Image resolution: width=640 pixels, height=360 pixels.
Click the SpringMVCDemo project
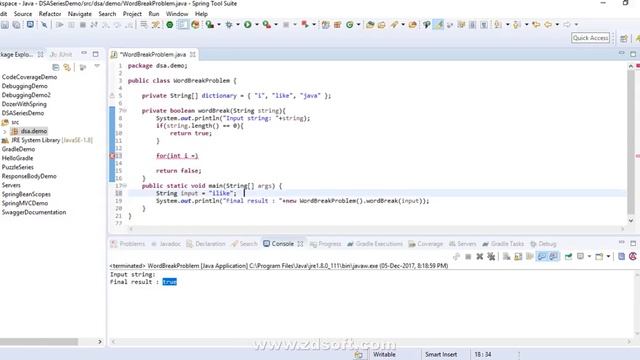tap(25, 203)
